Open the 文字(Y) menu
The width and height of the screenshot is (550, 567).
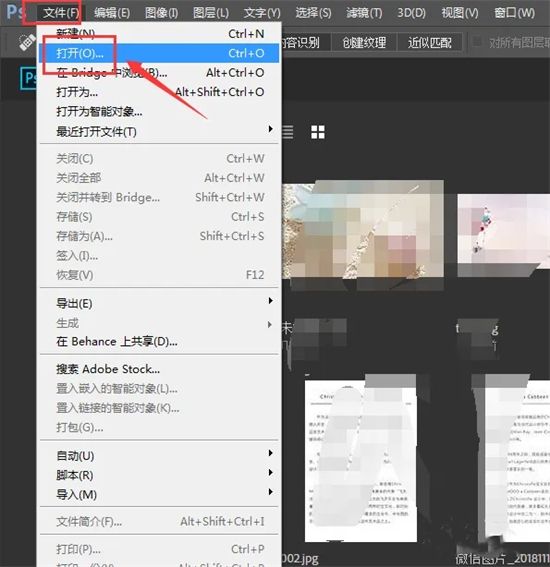click(262, 13)
